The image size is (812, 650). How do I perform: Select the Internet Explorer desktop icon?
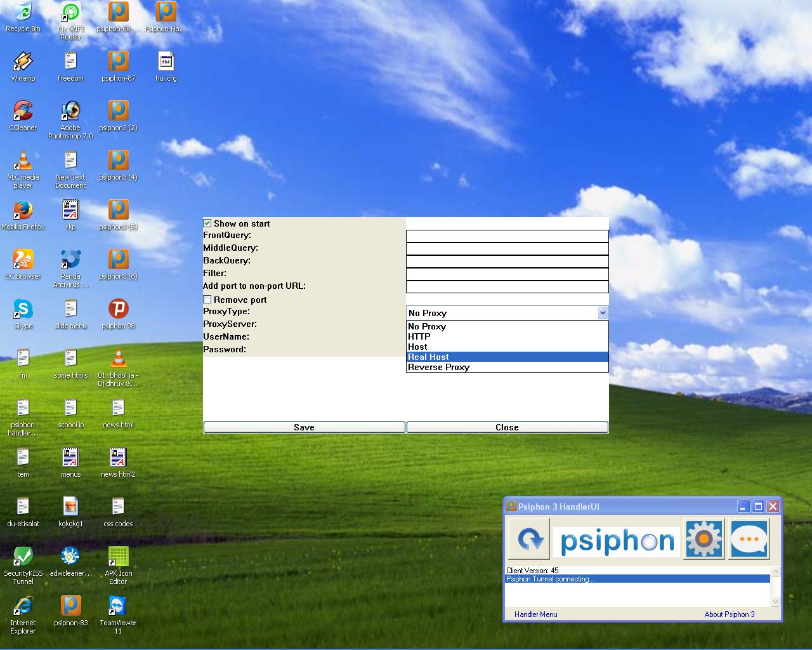tap(23, 615)
